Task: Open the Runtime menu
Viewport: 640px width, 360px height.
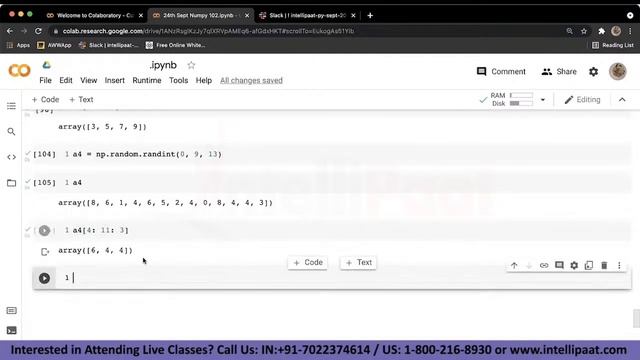Action: pos(147,80)
